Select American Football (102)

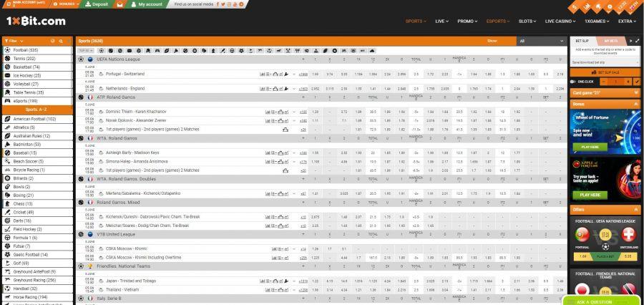pyautogui.click(x=37, y=119)
